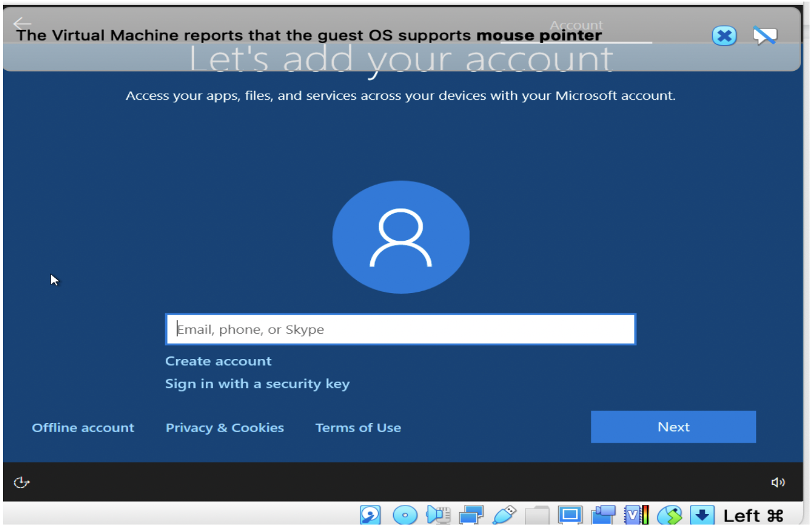Click the dual displays status icon
The image size is (812, 527).
[x=471, y=515]
